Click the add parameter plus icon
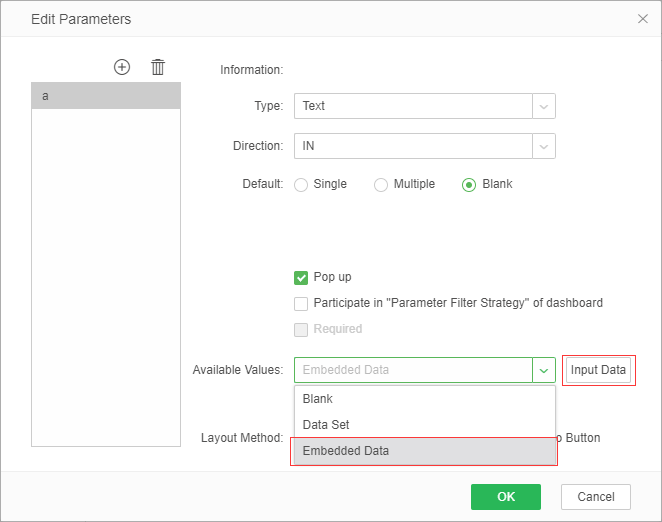The image size is (662, 522). click(122, 67)
